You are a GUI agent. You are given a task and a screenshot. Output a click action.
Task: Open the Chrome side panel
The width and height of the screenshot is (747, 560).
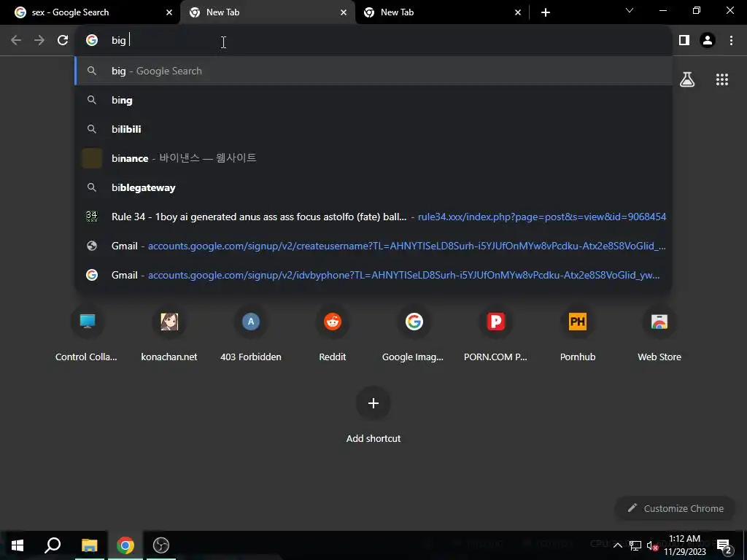pyautogui.click(x=684, y=41)
